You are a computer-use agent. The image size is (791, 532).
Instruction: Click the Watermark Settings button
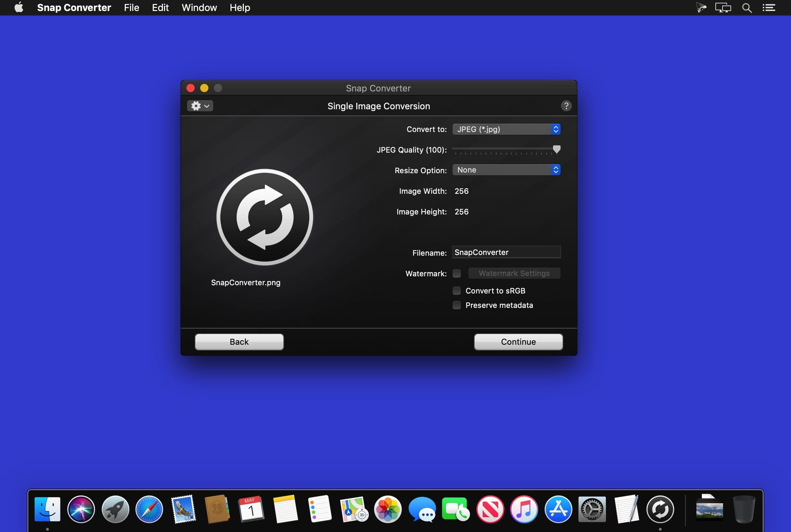tap(514, 273)
